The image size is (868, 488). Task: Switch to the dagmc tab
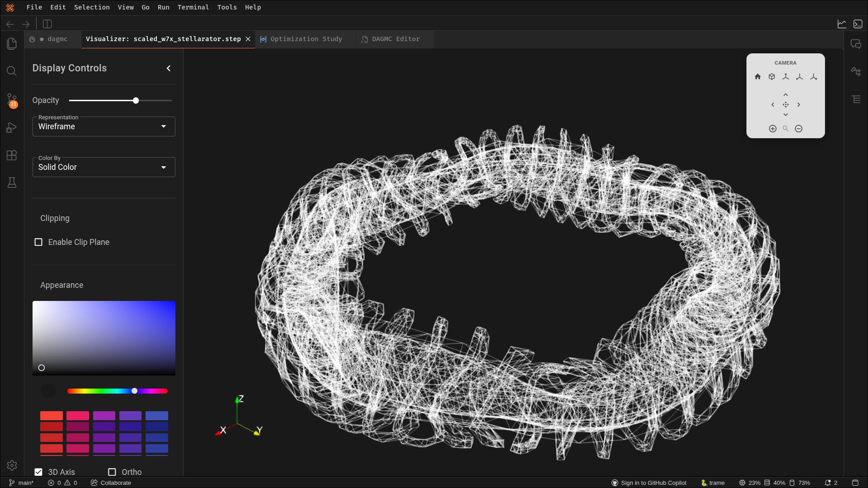pyautogui.click(x=53, y=39)
